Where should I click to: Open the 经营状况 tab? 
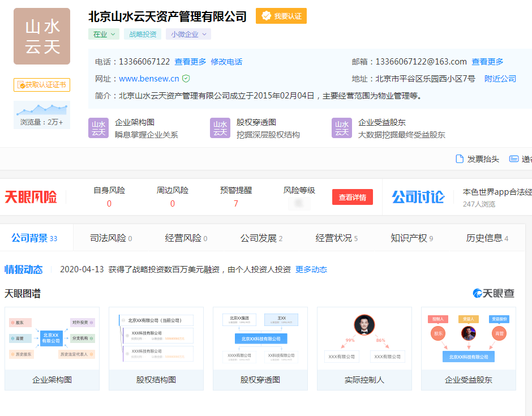(x=337, y=238)
